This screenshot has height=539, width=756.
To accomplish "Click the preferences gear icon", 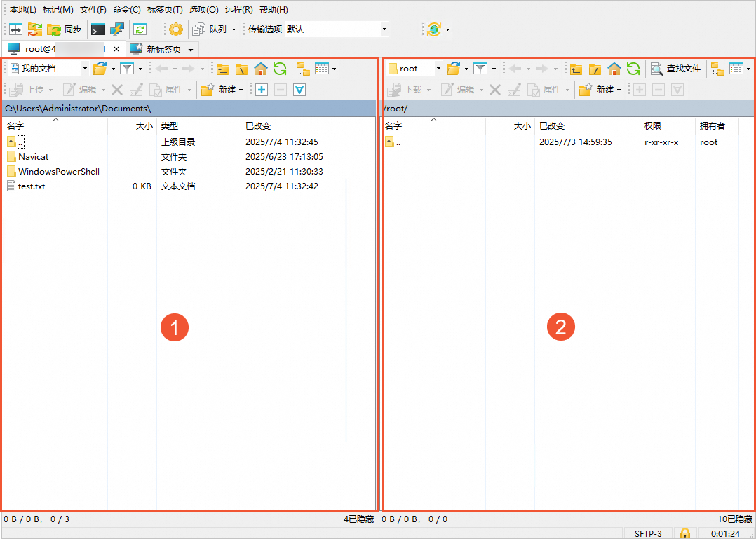I will click(176, 29).
